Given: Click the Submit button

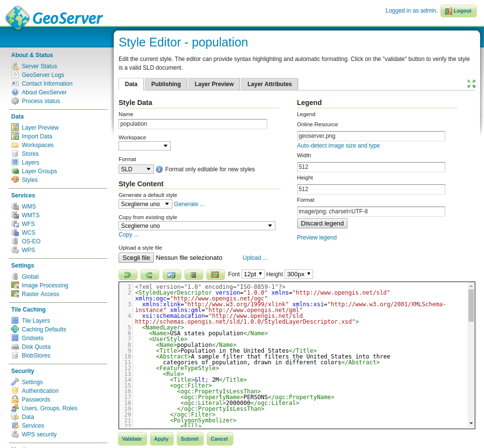Looking at the screenshot, I should point(190,439).
